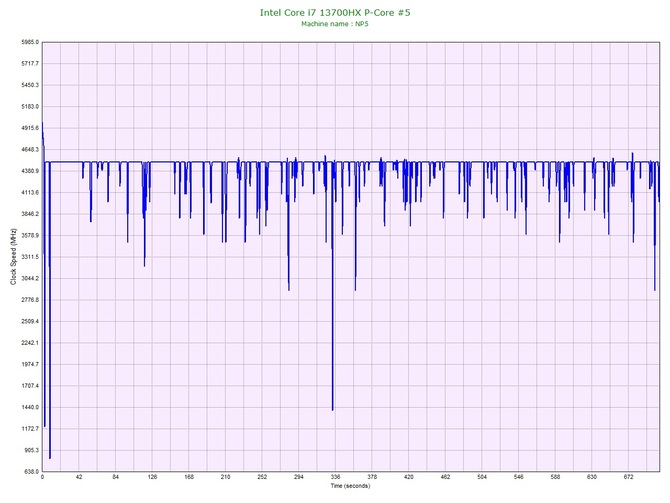Click the x-axis tick label 630
Screen dimensions: 670x503
pos(592,477)
